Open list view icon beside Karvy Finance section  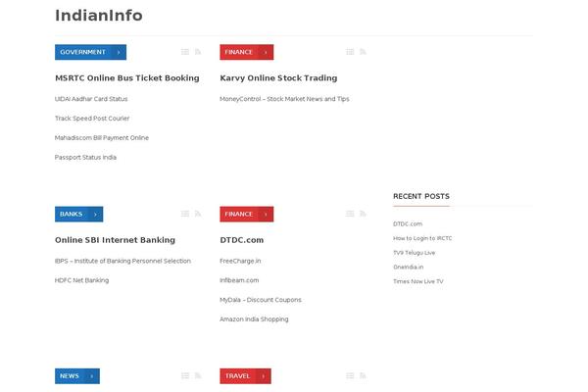pos(350,52)
